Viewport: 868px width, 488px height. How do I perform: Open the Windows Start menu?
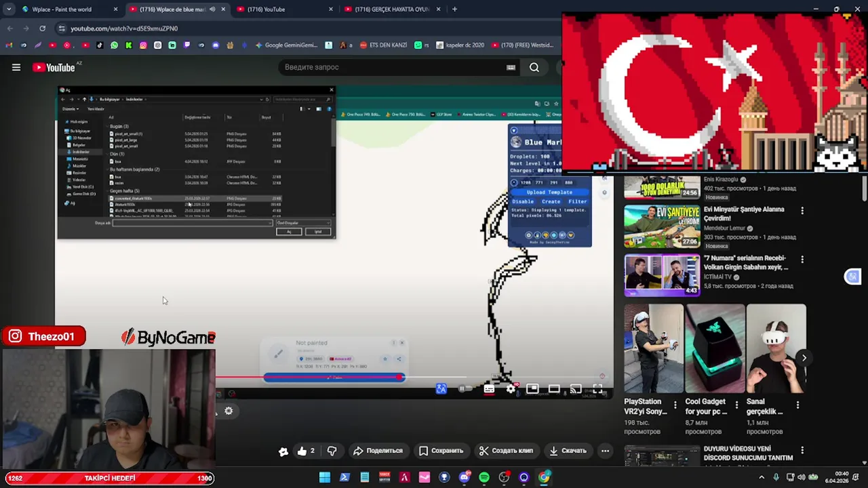pyautogui.click(x=325, y=478)
